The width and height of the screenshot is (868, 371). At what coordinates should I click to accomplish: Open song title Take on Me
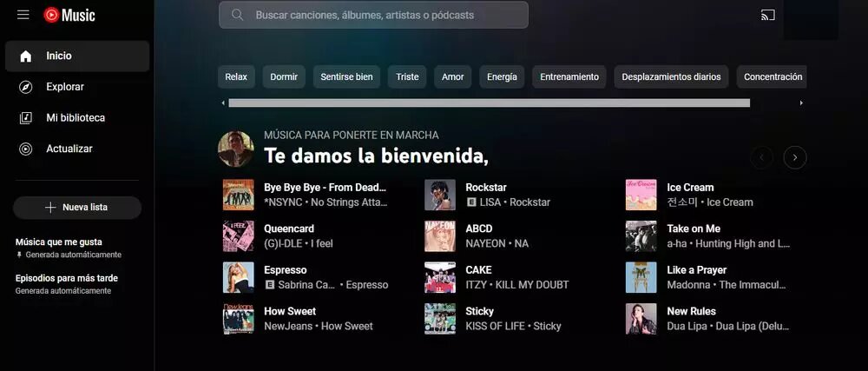point(694,229)
